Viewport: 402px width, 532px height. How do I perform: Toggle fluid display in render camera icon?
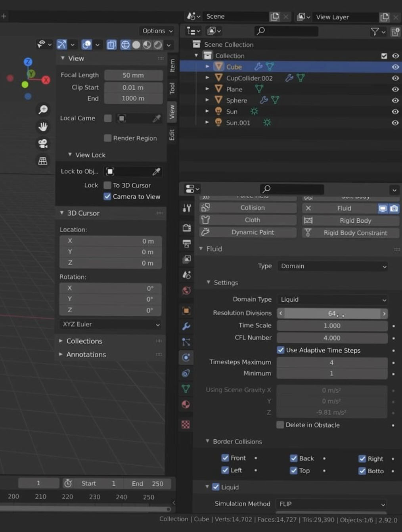(394, 209)
